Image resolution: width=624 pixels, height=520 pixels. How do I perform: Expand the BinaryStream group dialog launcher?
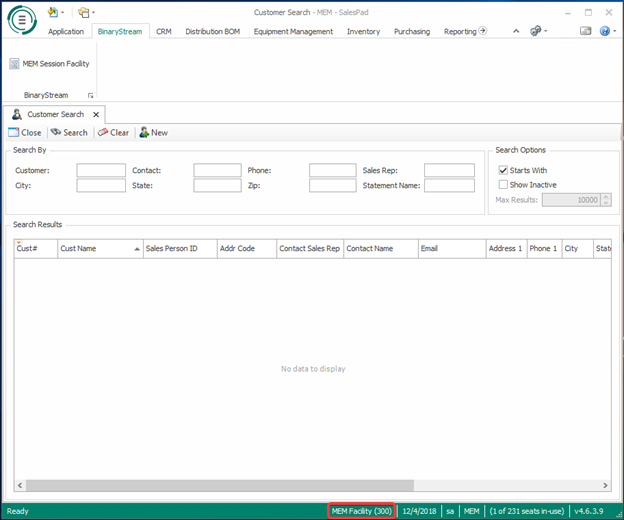[x=90, y=95]
